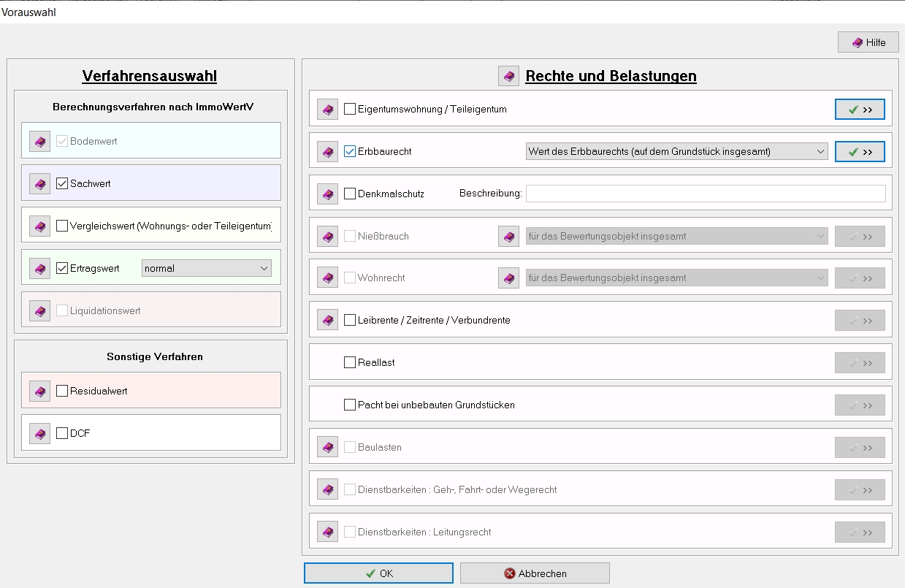Click the help book icon for Eigentumswohnung / Teileigentum
The width and height of the screenshot is (905, 588).
[x=328, y=110]
